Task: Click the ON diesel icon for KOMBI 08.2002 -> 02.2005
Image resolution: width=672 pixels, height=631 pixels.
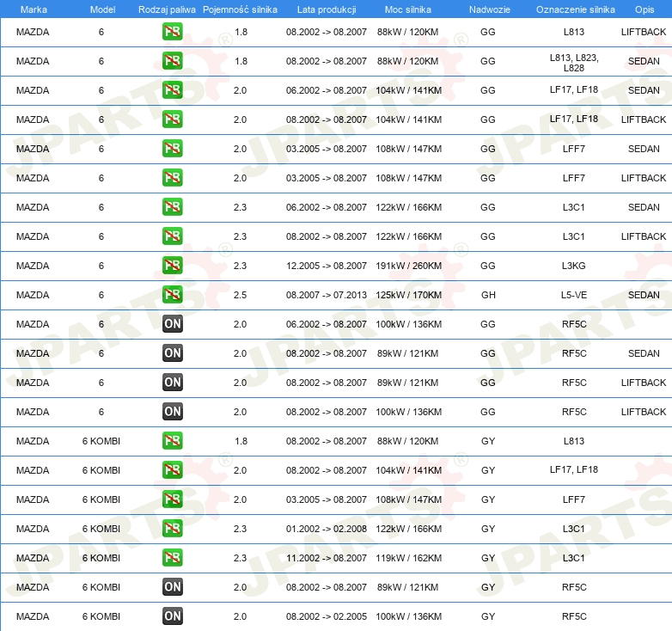Action: (x=172, y=616)
